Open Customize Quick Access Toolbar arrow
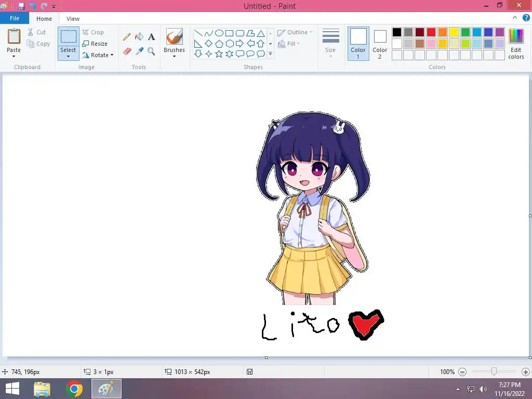 (54, 6)
